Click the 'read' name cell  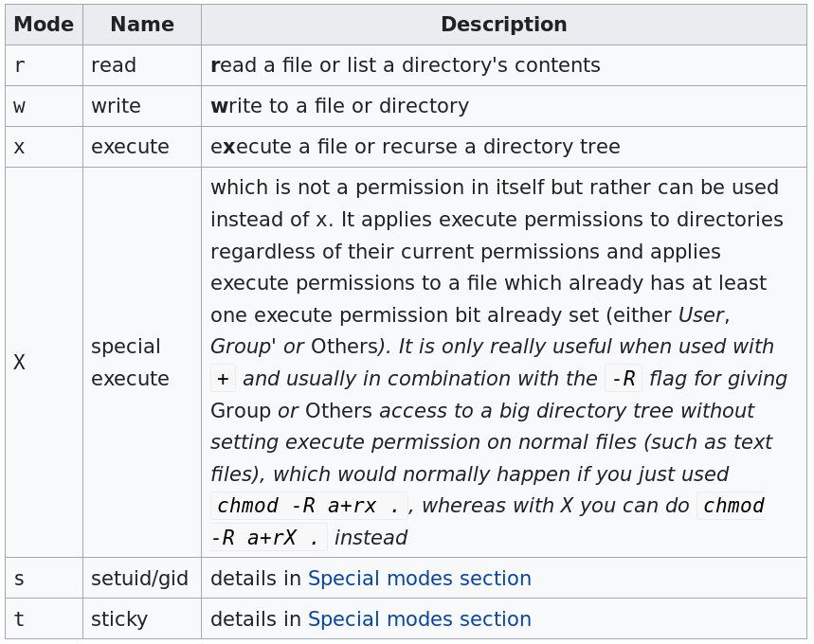pyautogui.click(x=114, y=65)
